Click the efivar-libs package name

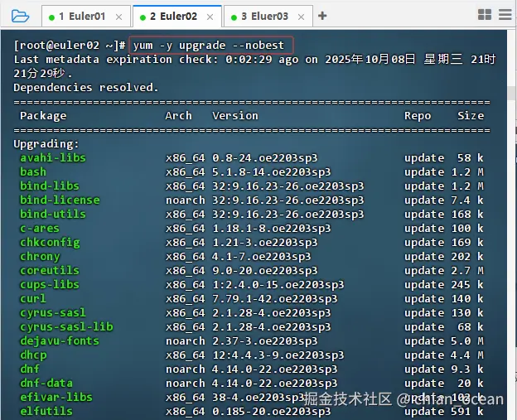click(x=56, y=398)
